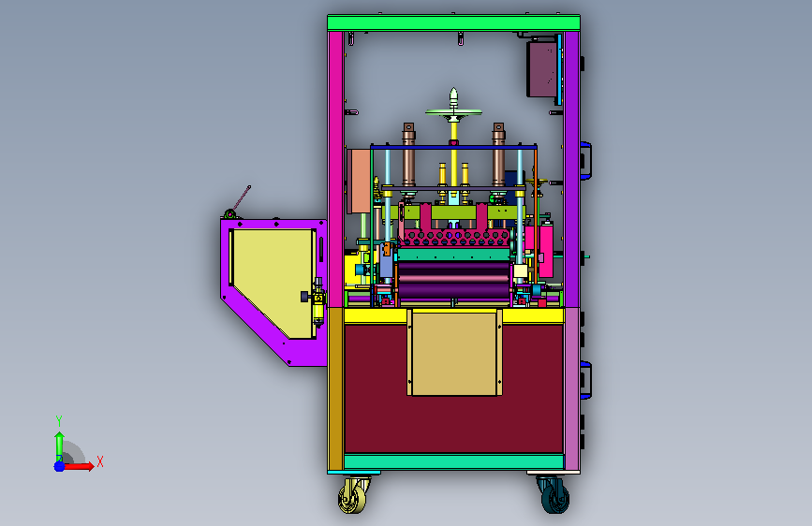This screenshot has height=526, width=812.
Task: Select the right dark teal caster wheel
Action: point(554,496)
